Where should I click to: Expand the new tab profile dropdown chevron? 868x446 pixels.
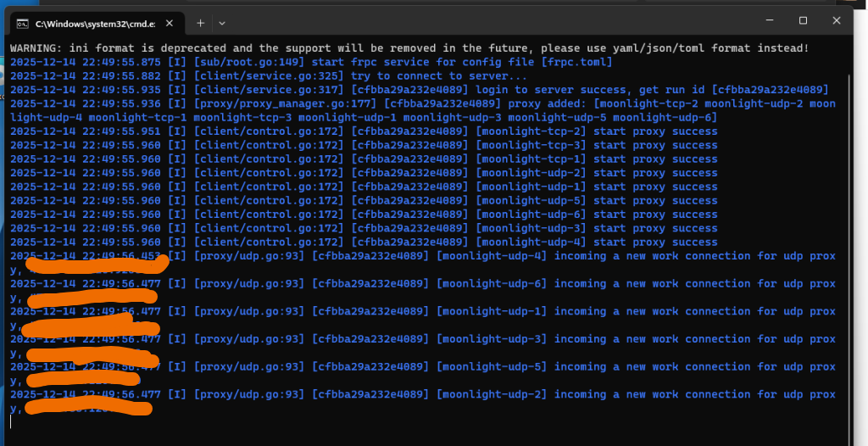(x=222, y=23)
